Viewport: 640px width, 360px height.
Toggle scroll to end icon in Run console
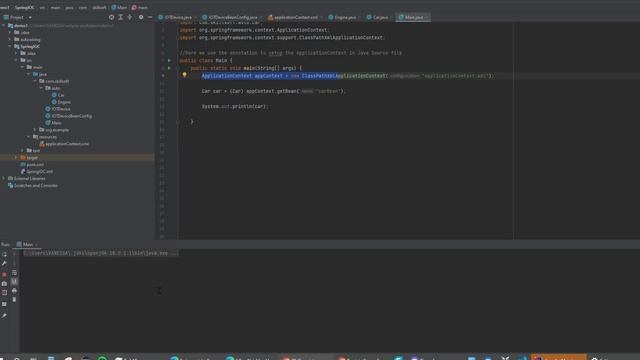point(14,282)
